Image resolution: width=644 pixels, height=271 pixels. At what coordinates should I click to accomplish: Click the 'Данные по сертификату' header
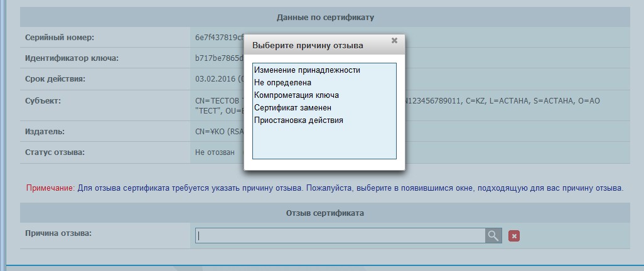pyautogui.click(x=325, y=17)
